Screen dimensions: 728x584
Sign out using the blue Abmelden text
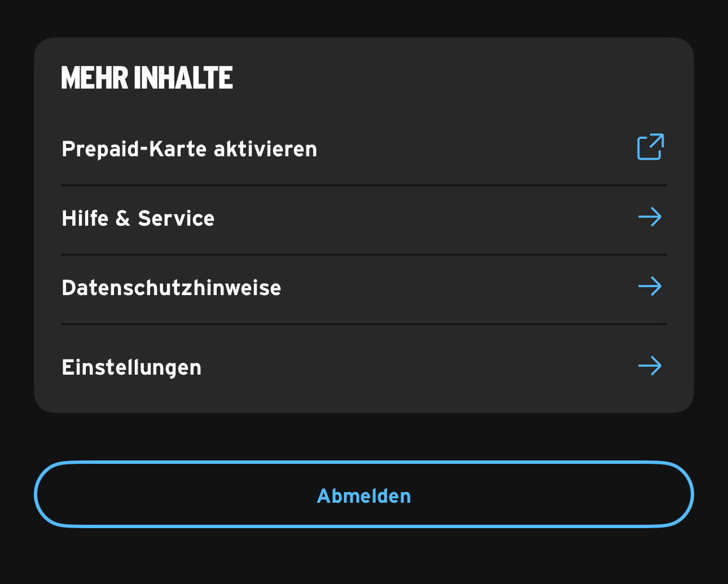[x=364, y=496]
